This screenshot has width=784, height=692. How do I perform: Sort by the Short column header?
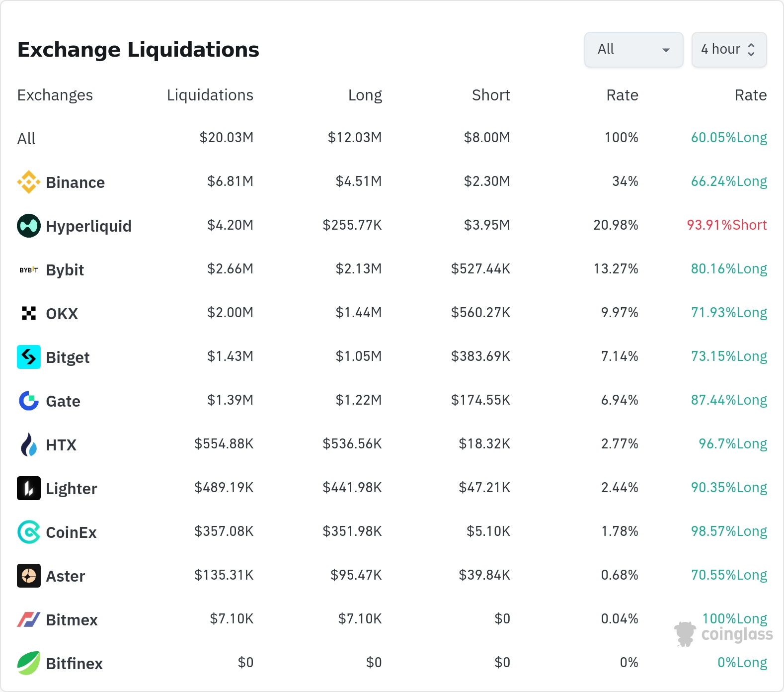(x=490, y=95)
